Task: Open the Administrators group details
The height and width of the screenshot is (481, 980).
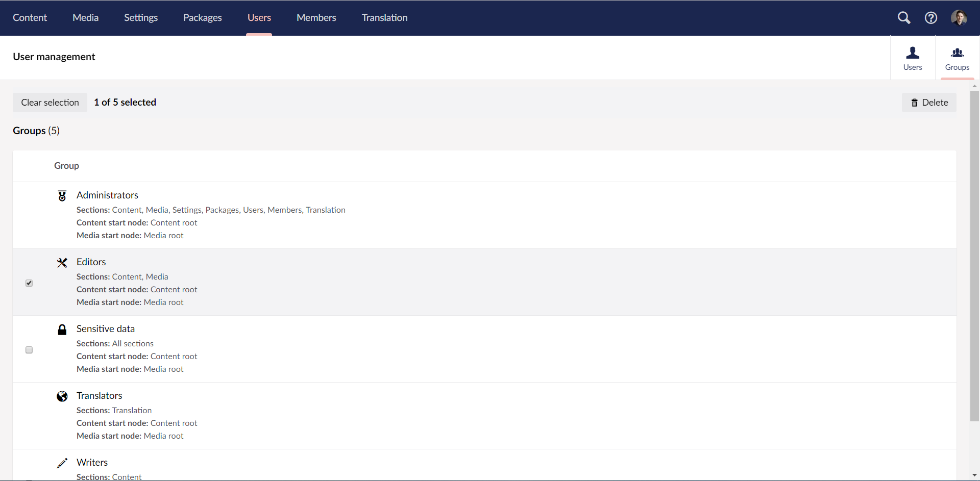Action: pyautogui.click(x=108, y=195)
